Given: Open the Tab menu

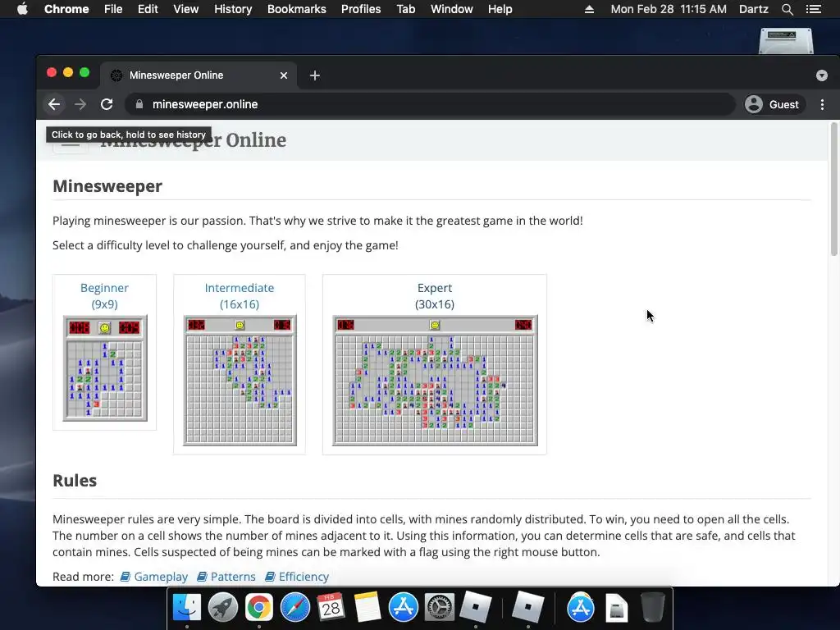Looking at the screenshot, I should [x=405, y=9].
